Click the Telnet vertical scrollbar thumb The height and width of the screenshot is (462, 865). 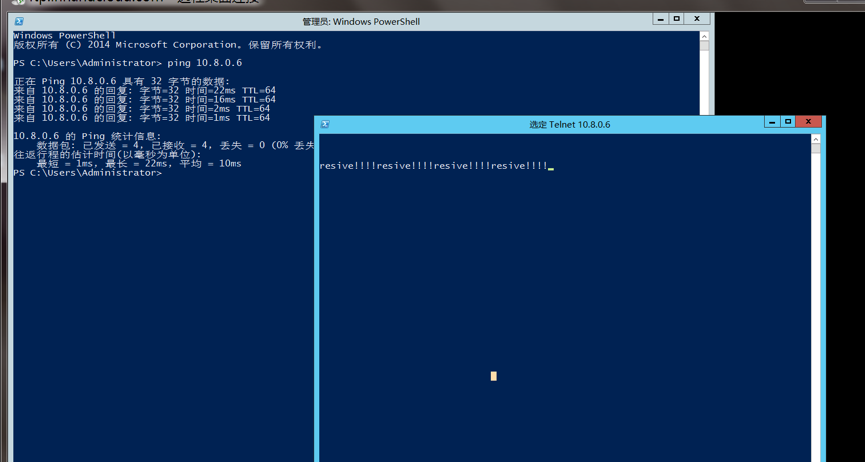pos(816,149)
